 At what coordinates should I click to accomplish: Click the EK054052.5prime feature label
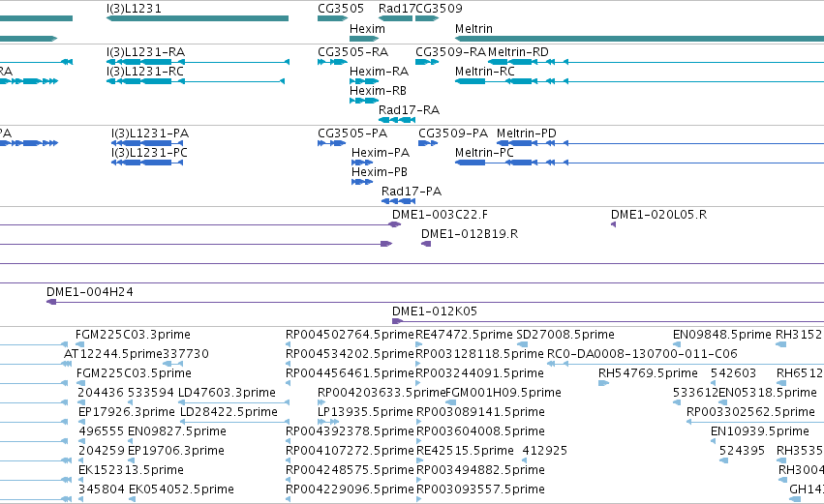[x=181, y=489]
